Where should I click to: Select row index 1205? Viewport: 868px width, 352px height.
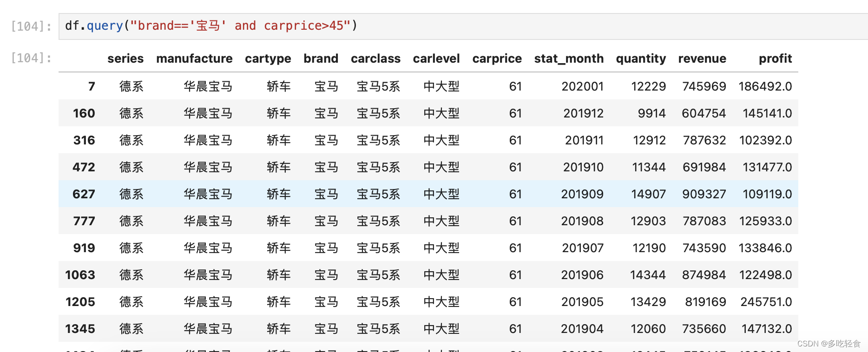[80, 302]
